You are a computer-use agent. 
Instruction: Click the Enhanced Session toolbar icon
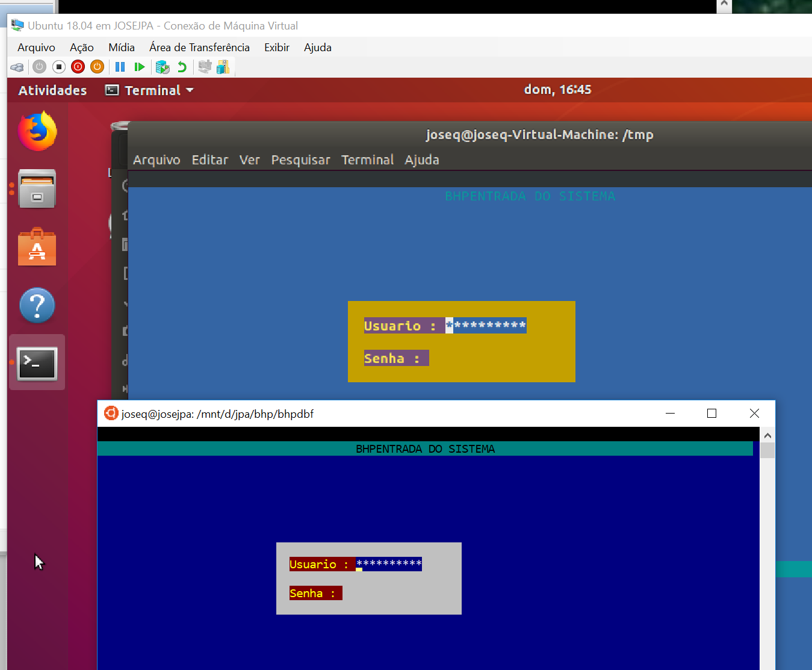pyautogui.click(x=205, y=67)
